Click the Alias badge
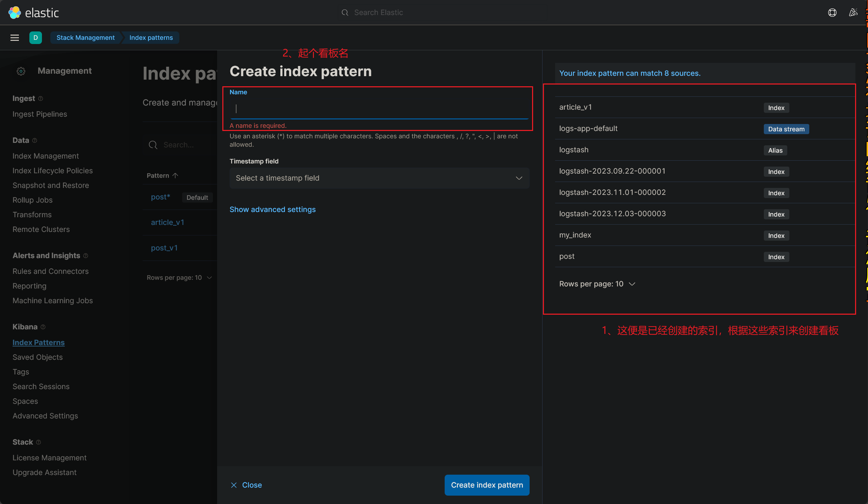868x504 pixels. tap(775, 151)
